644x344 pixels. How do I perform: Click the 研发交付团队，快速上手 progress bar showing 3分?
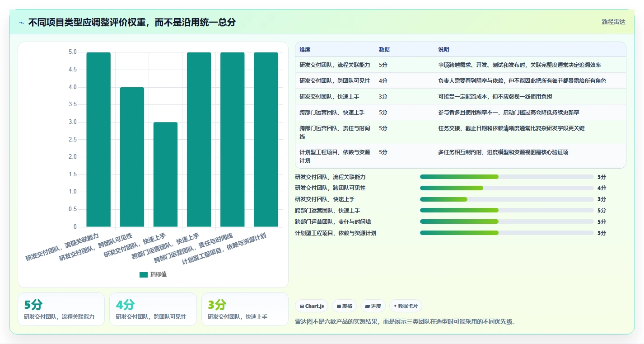pos(507,199)
